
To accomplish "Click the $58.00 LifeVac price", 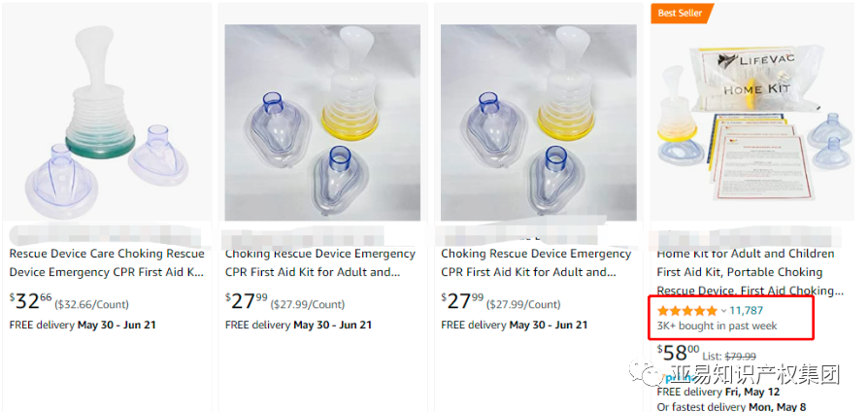I will click(x=678, y=353).
